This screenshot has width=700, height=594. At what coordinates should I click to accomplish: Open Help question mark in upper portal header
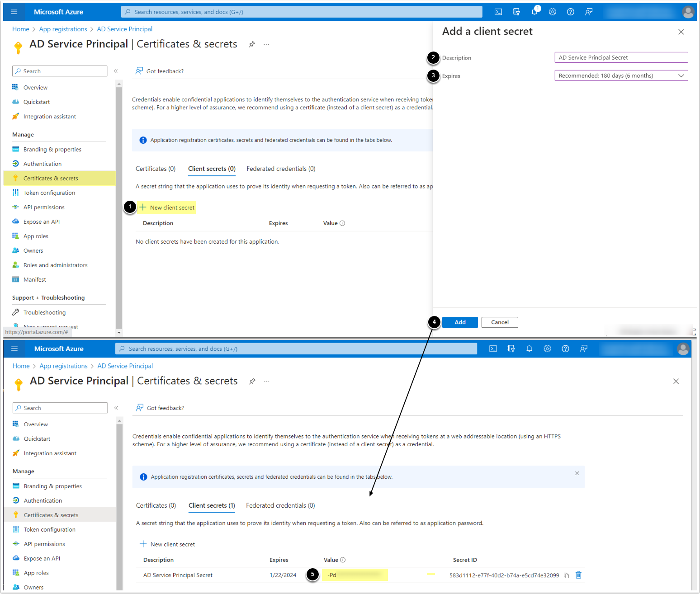[x=571, y=12]
